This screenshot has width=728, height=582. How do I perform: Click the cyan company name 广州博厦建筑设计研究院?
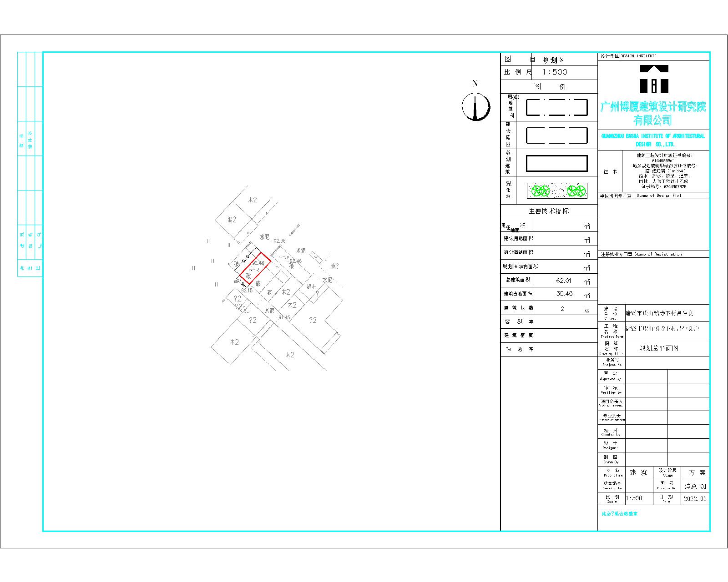pyautogui.click(x=653, y=107)
